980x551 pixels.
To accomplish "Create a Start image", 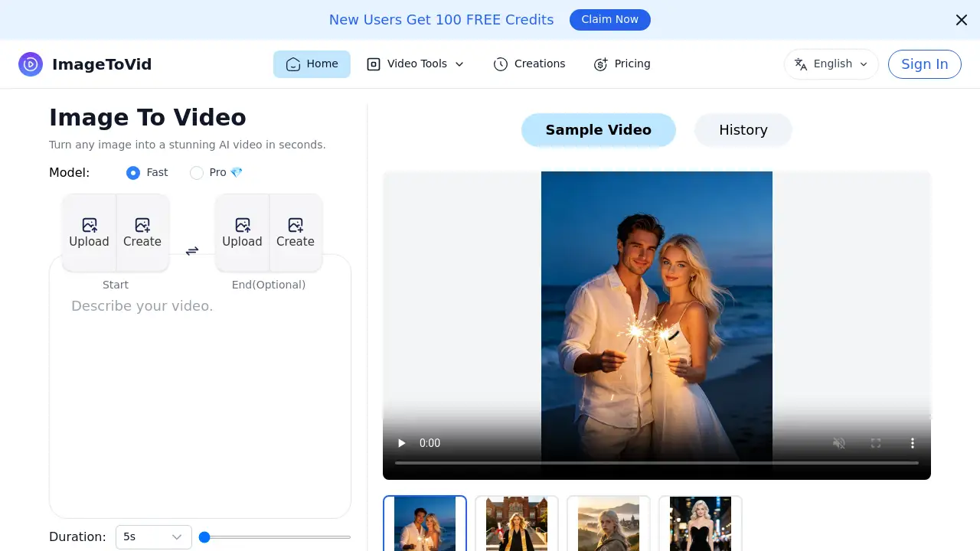I will point(142,233).
